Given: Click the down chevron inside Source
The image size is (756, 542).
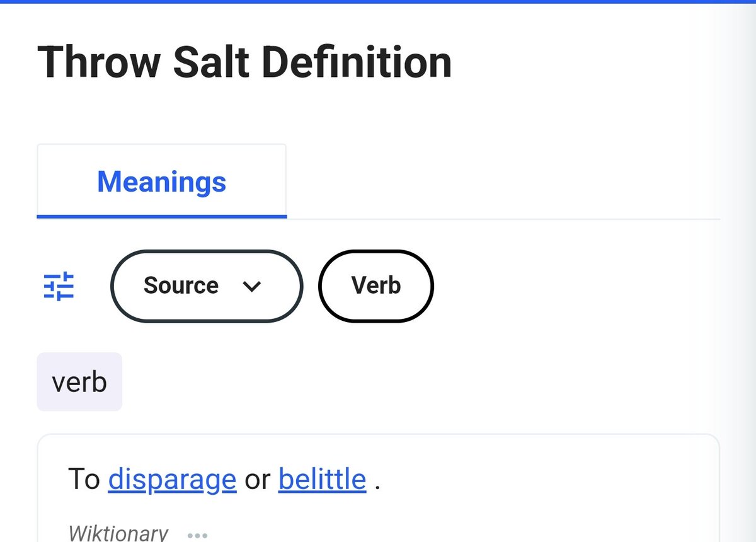Looking at the screenshot, I should tap(251, 286).
